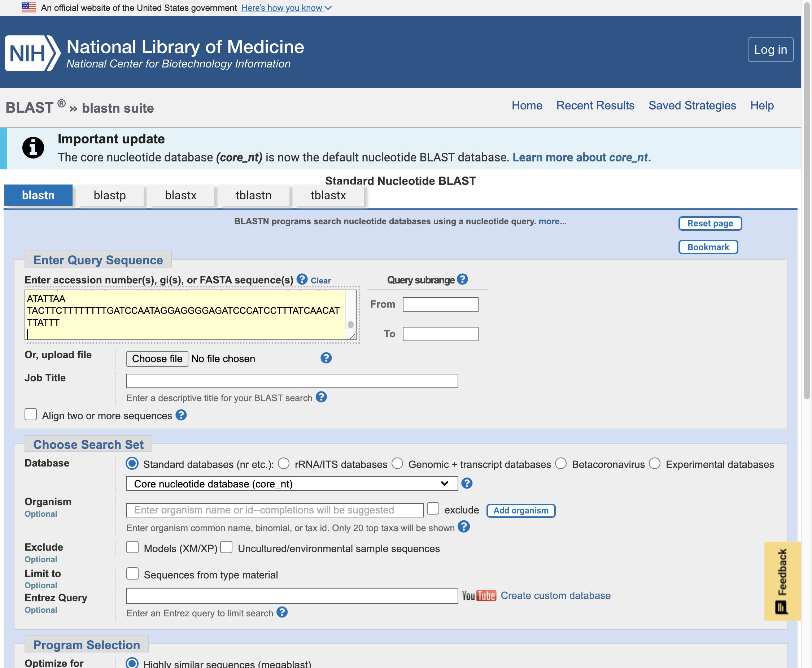Image resolution: width=812 pixels, height=668 pixels.
Task: Open help icon next to Query subrange
Action: pos(462,279)
